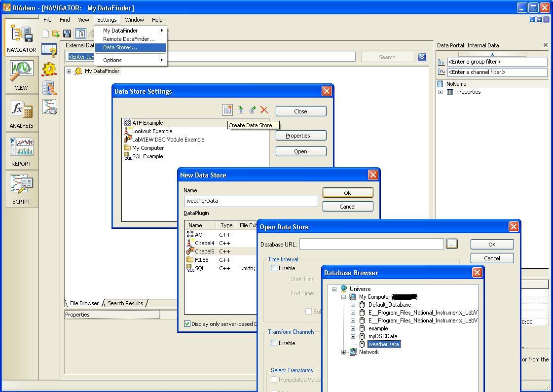Open the SCRIPT panel
553x392 pixels.
coord(21,189)
